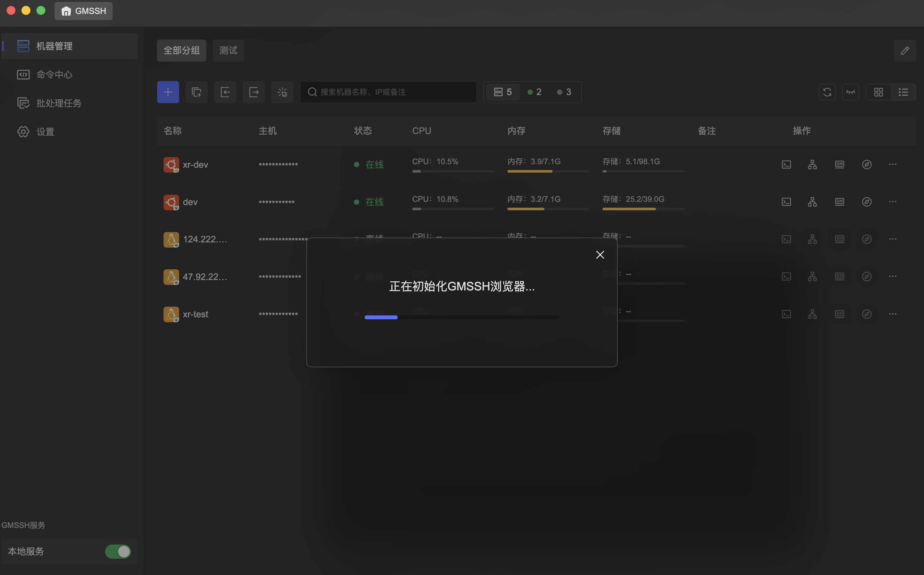Image resolution: width=924 pixels, height=575 pixels.
Task: Click the browser initialization progress bar
Action: coord(462,317)
